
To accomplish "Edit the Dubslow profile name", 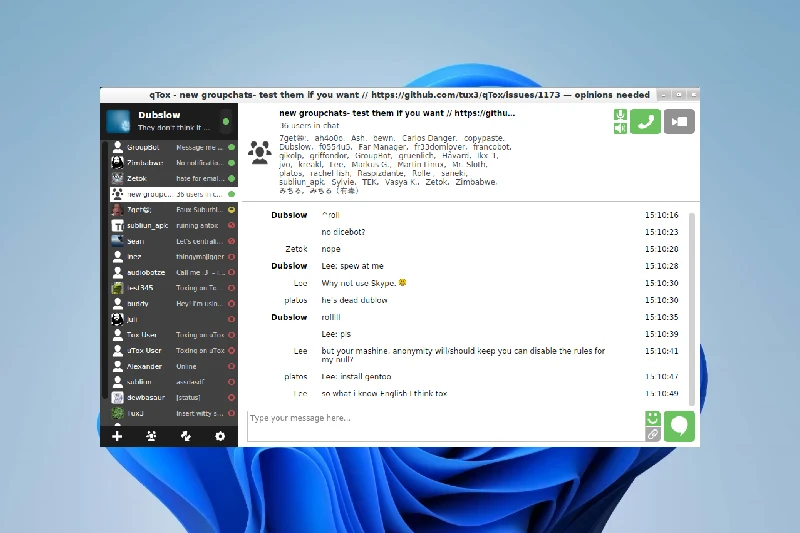I will [159, 115].
